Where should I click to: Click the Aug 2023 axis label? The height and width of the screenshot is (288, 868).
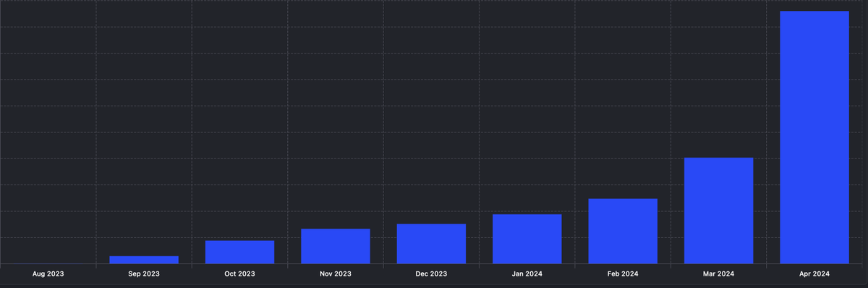click(x=48, y=274)
